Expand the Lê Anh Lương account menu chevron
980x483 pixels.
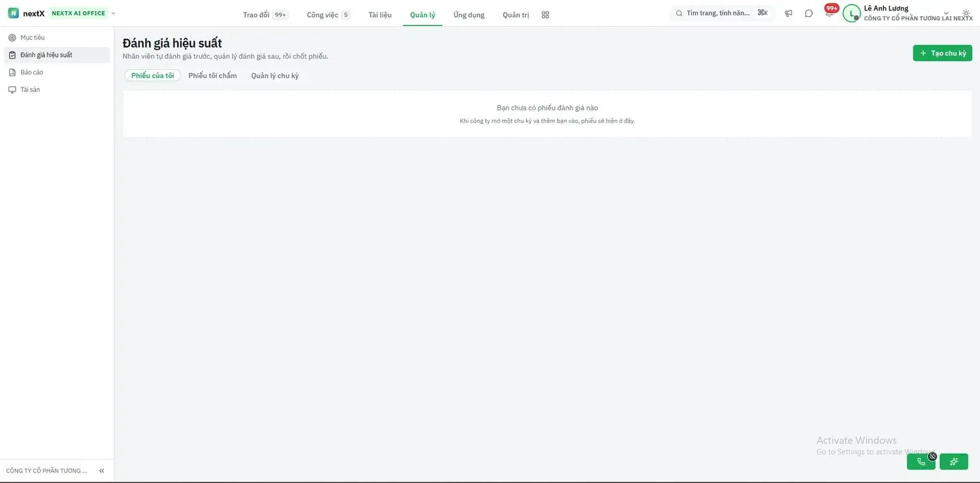pos(947,13)
